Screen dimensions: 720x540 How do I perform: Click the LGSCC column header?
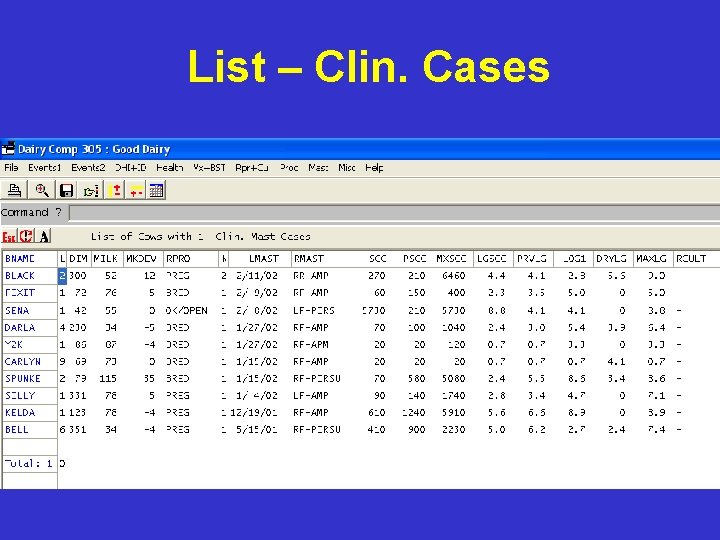493,259
